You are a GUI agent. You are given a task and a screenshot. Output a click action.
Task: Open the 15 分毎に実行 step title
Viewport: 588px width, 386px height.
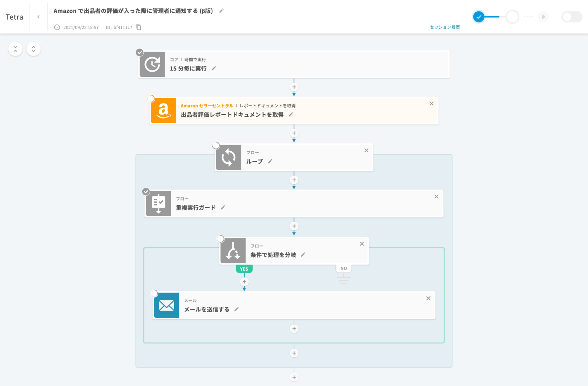188,69
